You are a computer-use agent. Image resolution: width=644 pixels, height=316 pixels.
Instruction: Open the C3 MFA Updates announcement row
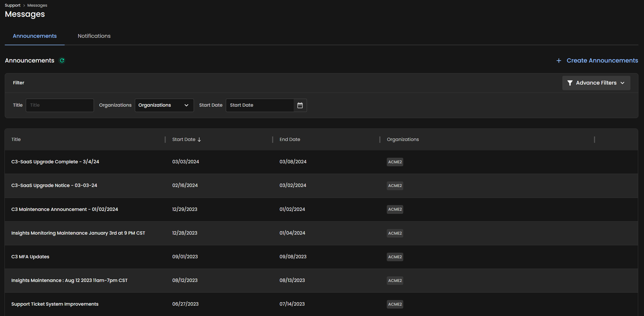[30, 257]
